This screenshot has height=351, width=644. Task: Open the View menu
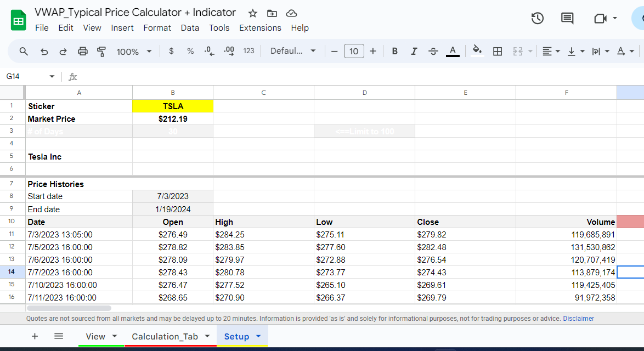(92, 28)
